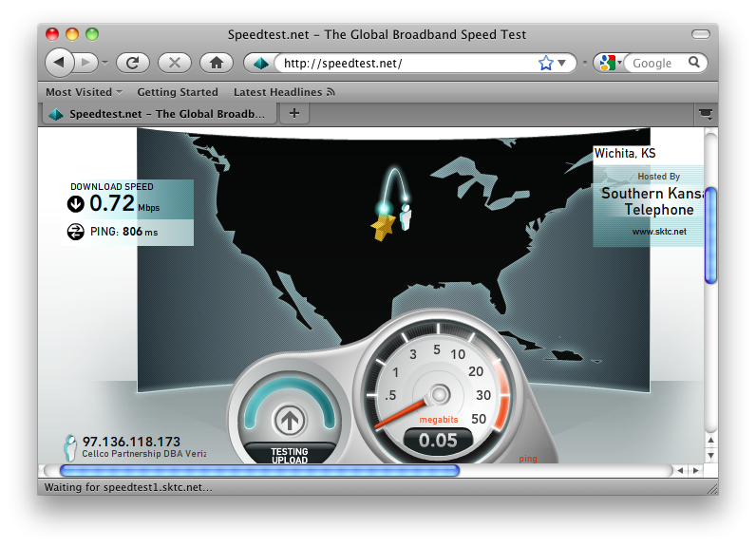Image resolution: width=756 pixels, height=547 pixels.
Task: Open the Most Visited bookmarks menu
Action: click(84, 92)
